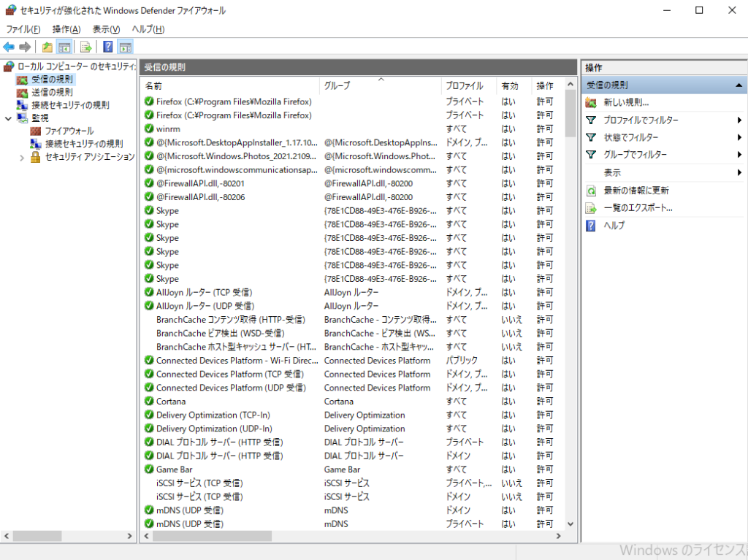Click the green check icon of the winrm rule

coord(149,129)
